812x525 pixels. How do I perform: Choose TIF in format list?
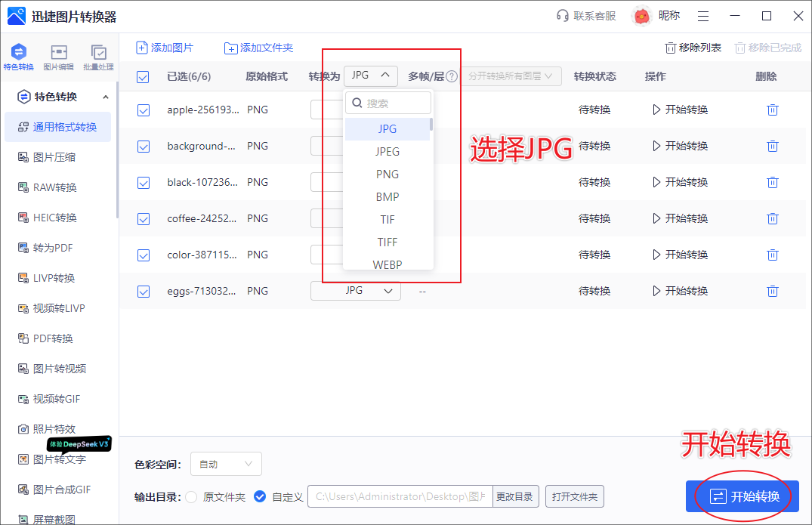coord(387,220)
